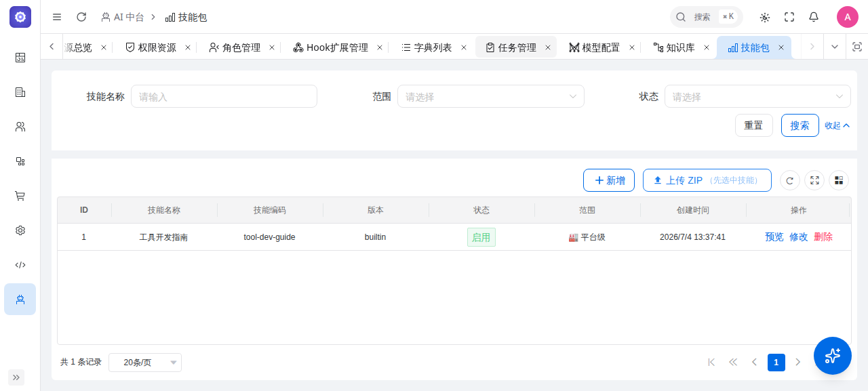868x391 pixels.
Task: Close the 技能包 tab
Action: point(781,47)
